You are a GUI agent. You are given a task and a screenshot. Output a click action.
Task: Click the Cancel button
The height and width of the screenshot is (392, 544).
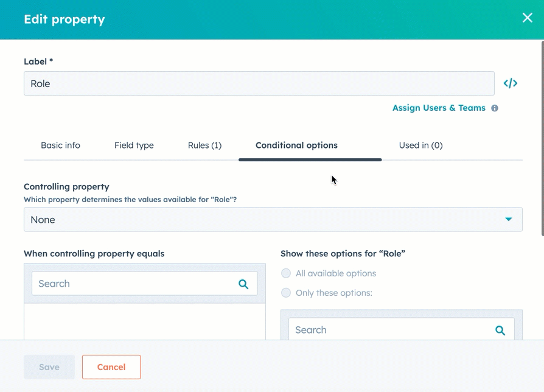pos(111,367)
